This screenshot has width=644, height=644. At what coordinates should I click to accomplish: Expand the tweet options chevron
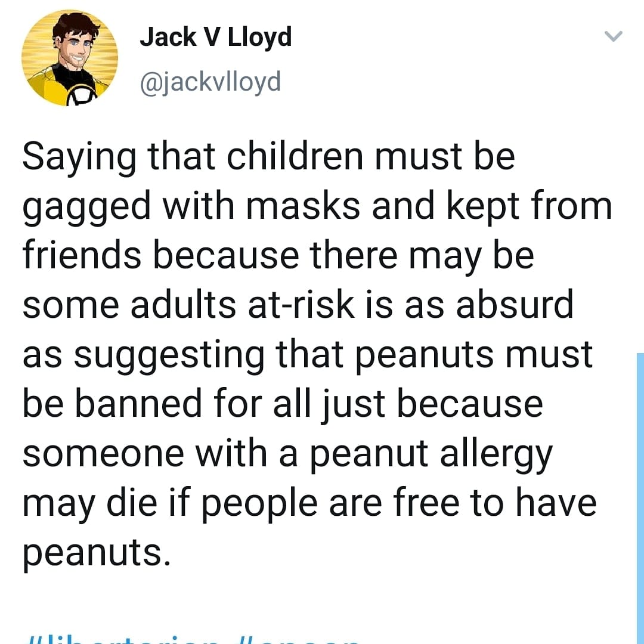tap(614, 36)
